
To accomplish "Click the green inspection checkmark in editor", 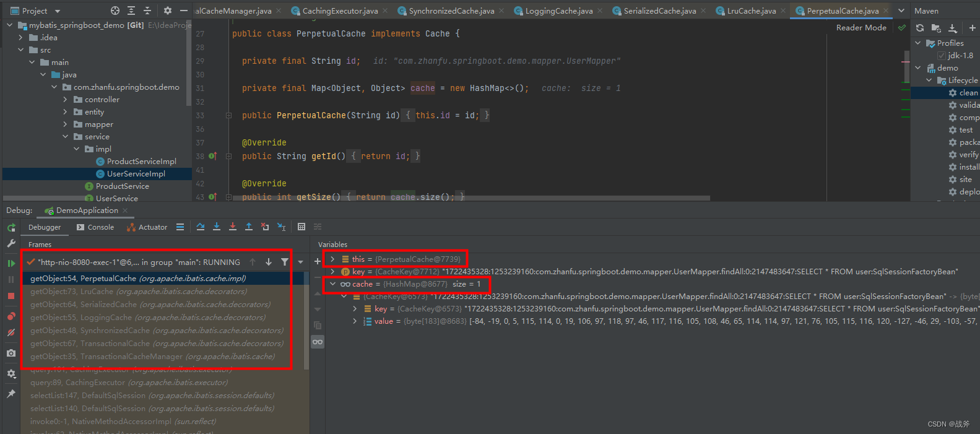I will tap(902, 28).
